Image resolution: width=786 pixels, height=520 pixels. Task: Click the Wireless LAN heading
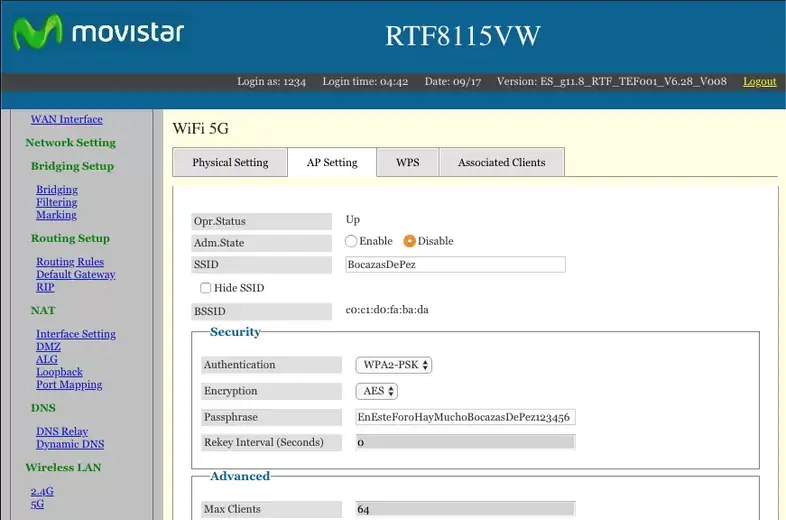click(63, 467)
